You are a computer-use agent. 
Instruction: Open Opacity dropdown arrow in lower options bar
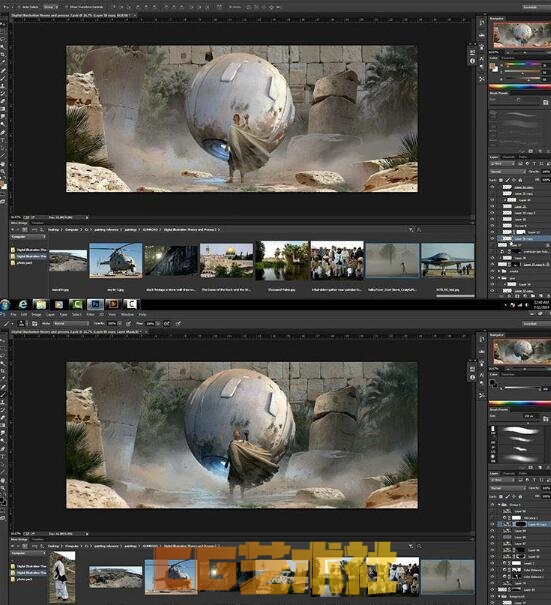[x=121, y=323]
